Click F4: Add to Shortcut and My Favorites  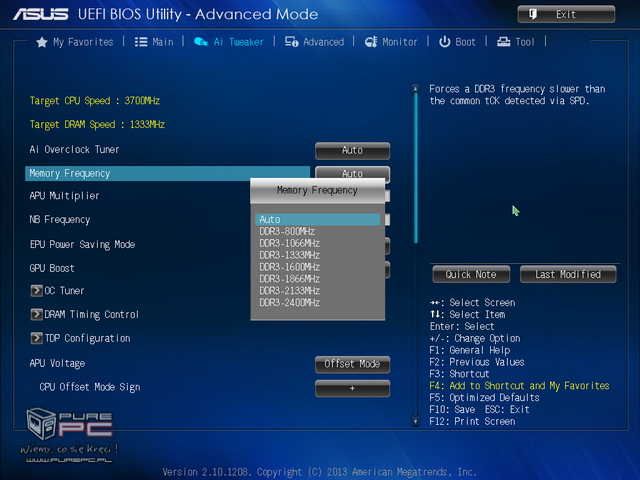tap(519, 386)
